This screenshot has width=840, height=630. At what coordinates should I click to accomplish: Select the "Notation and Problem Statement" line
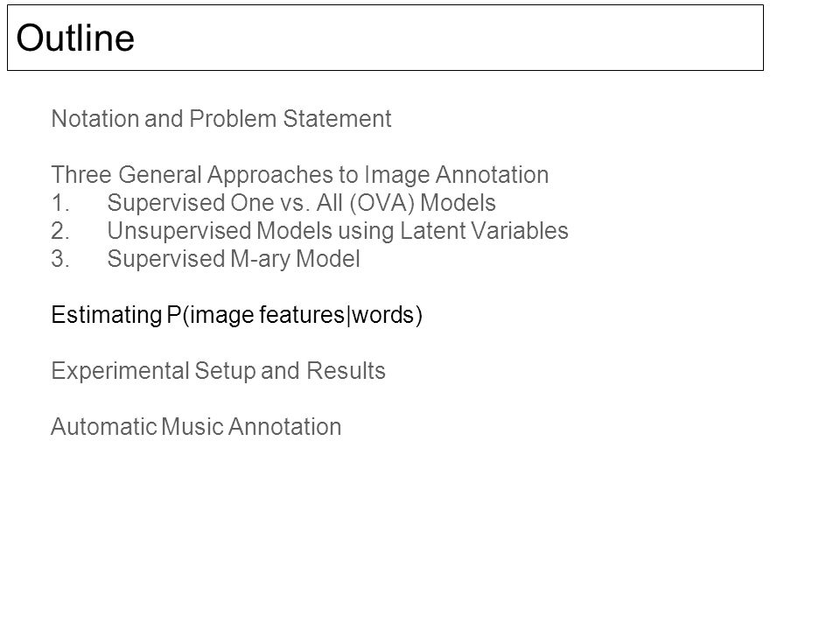coord(221,118)
